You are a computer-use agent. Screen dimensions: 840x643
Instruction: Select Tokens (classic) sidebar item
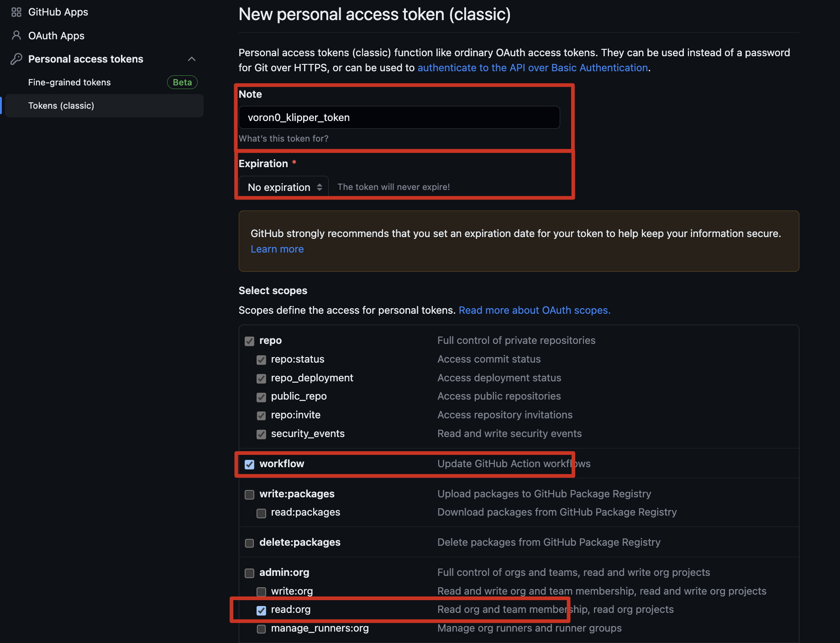[61, 105]
